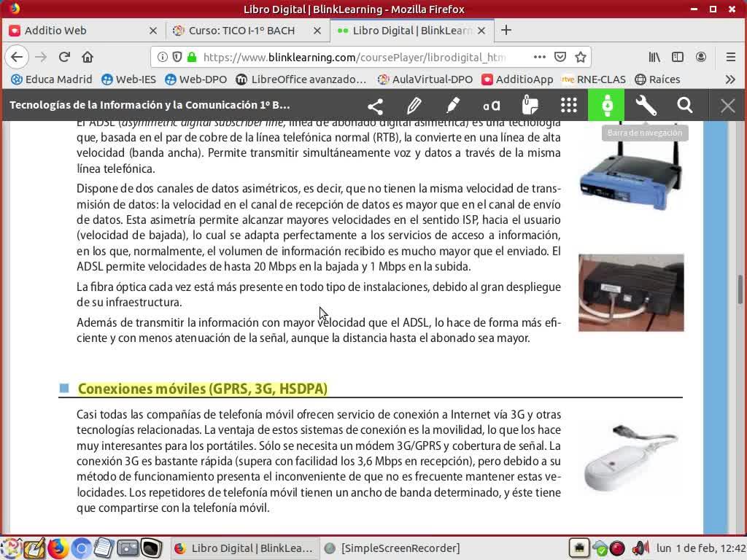Open the sticky notes tool
Screen dimensions: 747x560
530,106
